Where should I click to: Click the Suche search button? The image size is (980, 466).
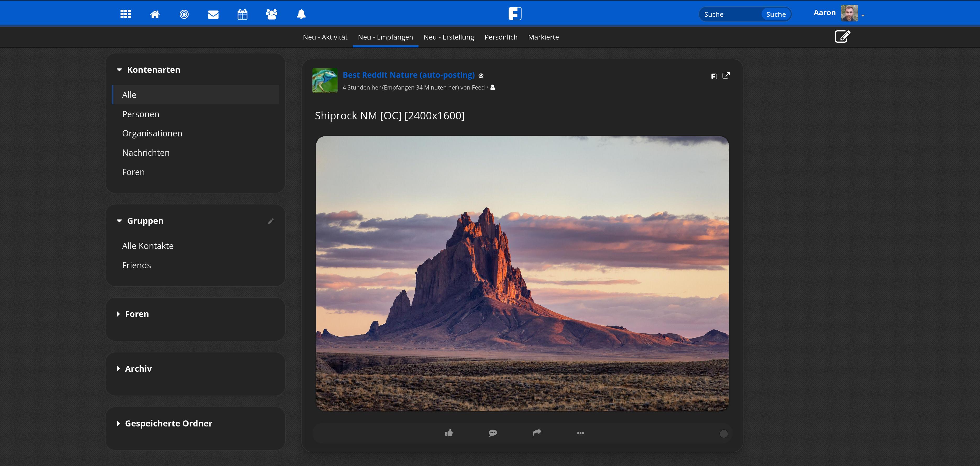coord(776,14)
